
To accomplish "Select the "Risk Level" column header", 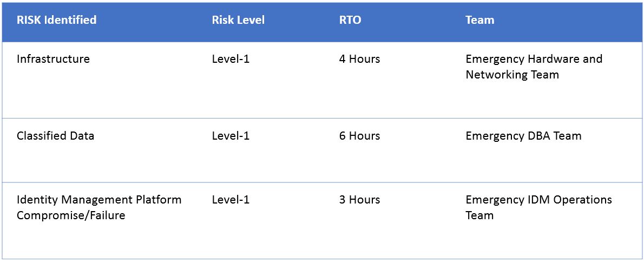I will [x=238, y=20].
